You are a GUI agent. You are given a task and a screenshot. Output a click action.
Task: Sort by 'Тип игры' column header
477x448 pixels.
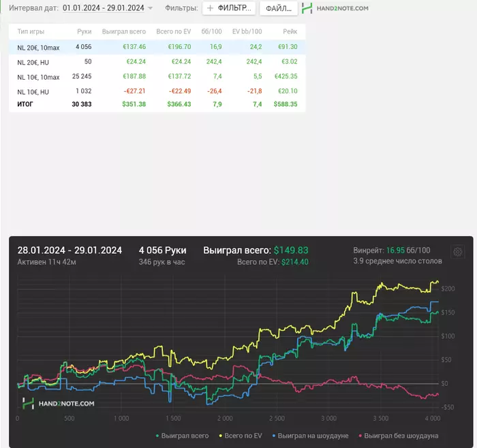tap(31, 31)
